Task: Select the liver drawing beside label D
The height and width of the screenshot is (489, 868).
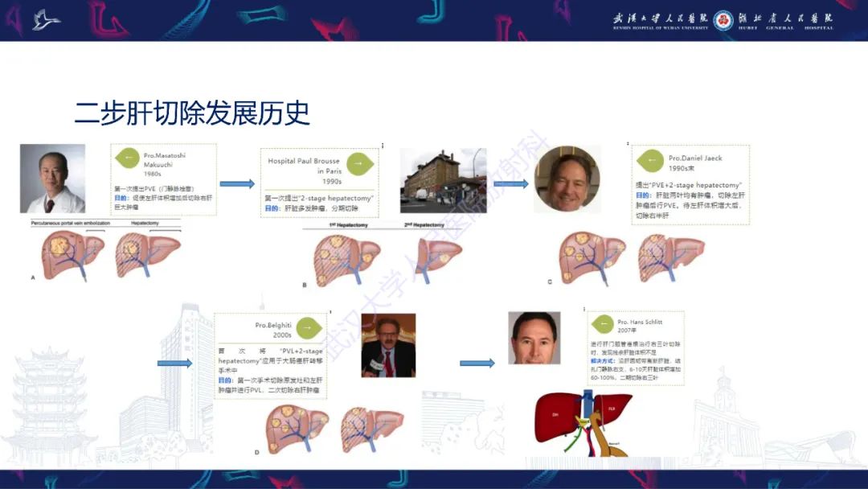Action: 297,429
